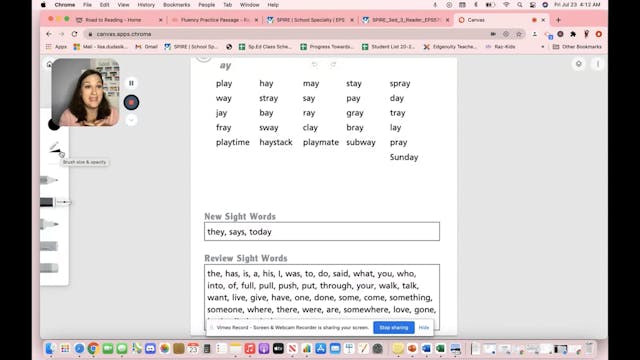The height and width of the screenshot is (360, 640).
Task: Open Launchpad from the Dock
Action: [x=65, y=349]
